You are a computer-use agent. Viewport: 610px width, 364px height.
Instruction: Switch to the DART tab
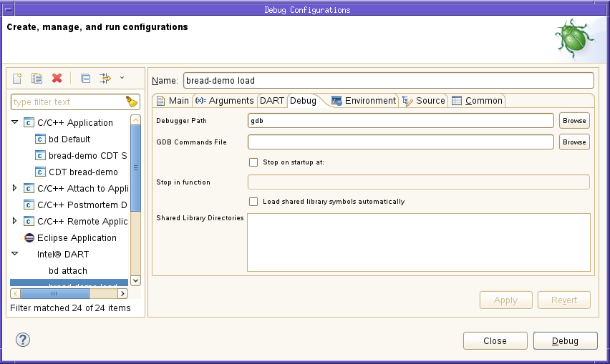(271, 101)
